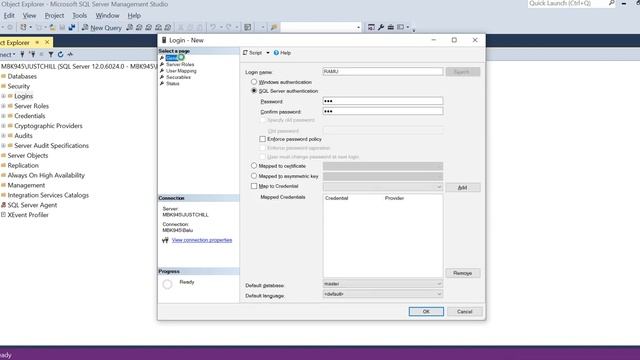The image size is (640, 360).
Task: Click the New Query toolbar button
Action: (102, 27)
